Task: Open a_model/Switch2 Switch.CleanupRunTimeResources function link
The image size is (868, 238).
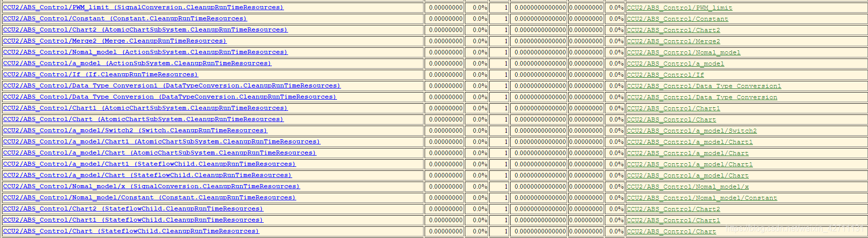Action: click(x=135, y=131)
